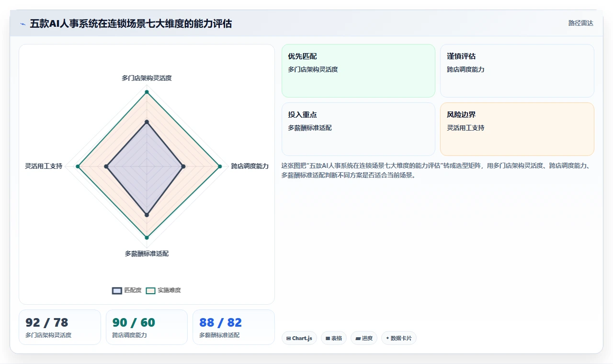Image resolution: width=613 pixels, height=364 pixels.
Task: Open the 风险边界 card
Action: 517,129
